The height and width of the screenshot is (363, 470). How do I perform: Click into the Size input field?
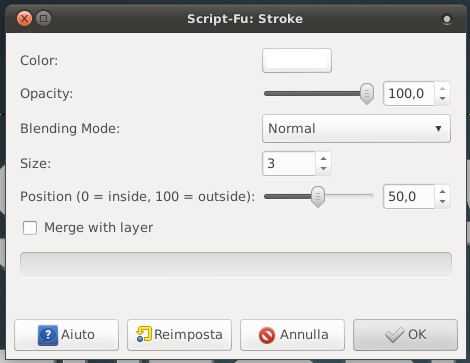pos(289,163)
